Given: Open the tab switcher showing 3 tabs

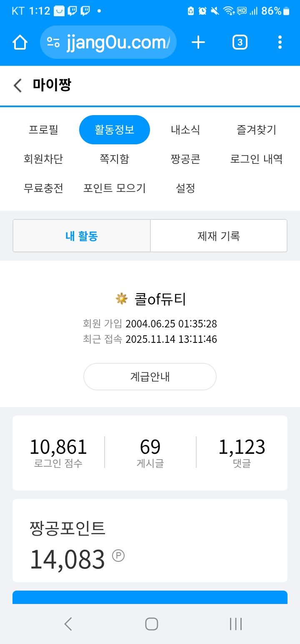Looking at the screenshot, I should pos(240,42).
